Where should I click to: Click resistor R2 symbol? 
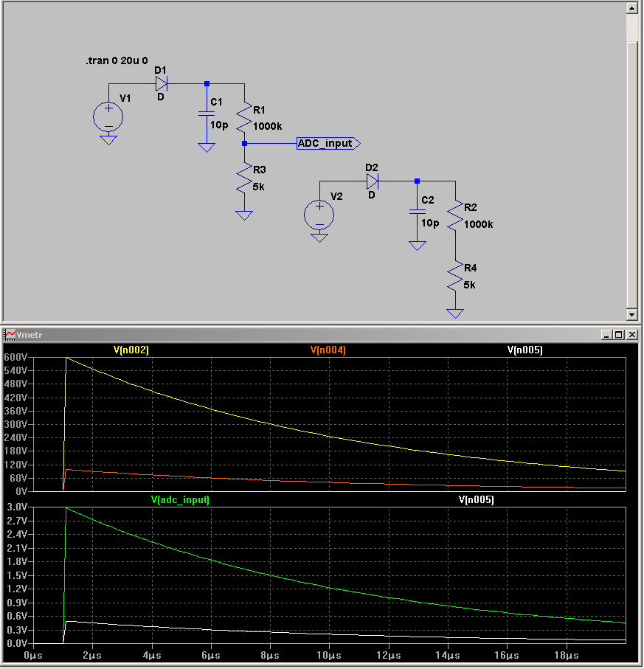[455, 212]
